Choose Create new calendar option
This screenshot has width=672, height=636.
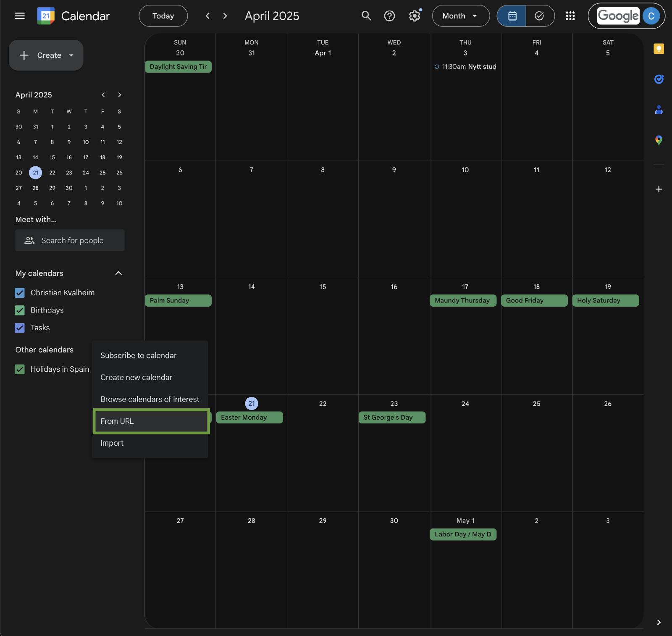click(x=136, y=377)
